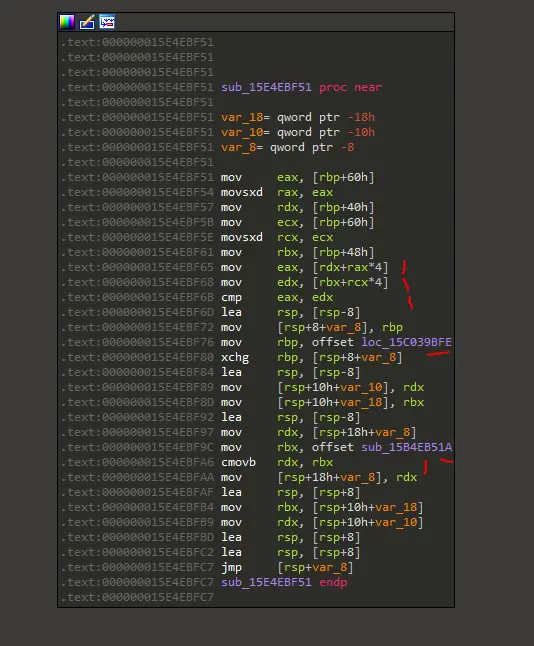
Task: Click the lea instruction at address 15E4EBFBD
Action: coord(290,538)
